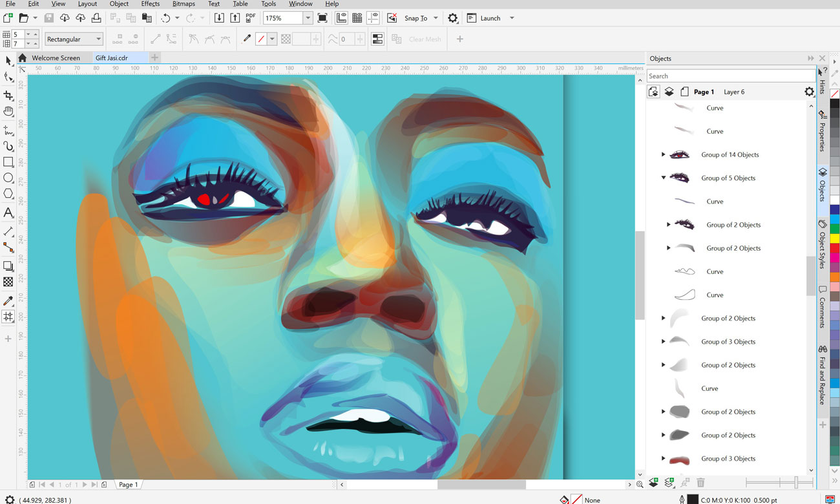Click the Export icon
Viewport: 840px width, 504px height.
(x=235, y=18)
